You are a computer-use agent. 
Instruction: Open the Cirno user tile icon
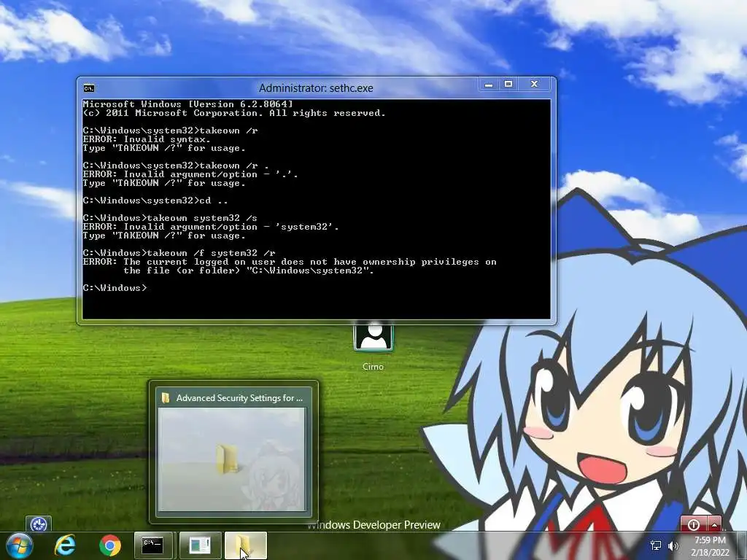[373, 337]
